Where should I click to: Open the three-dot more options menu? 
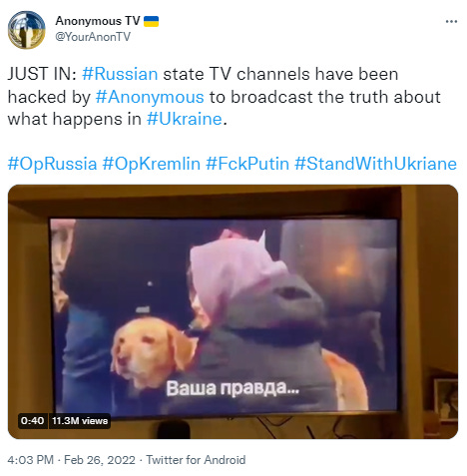pyautogui.click(x=451, y=21)
